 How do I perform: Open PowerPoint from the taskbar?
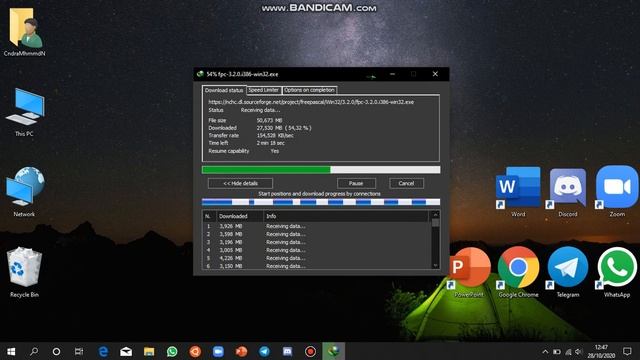tap(241, 351)
